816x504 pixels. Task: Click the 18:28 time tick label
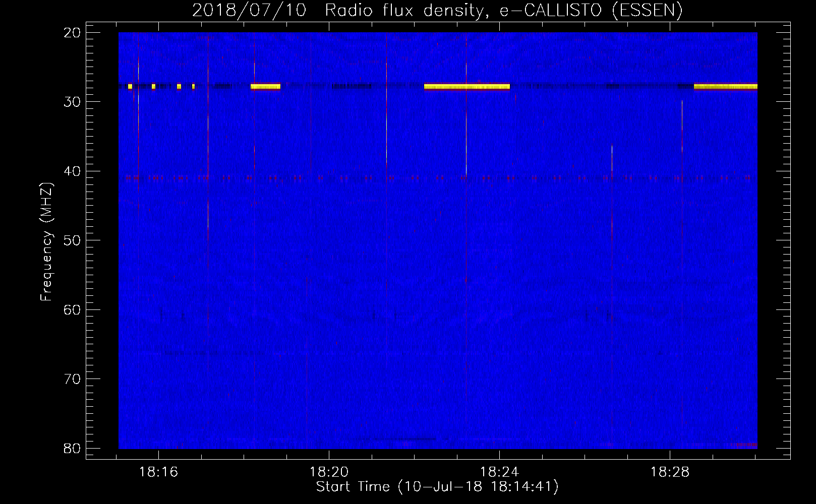point(670,472)
